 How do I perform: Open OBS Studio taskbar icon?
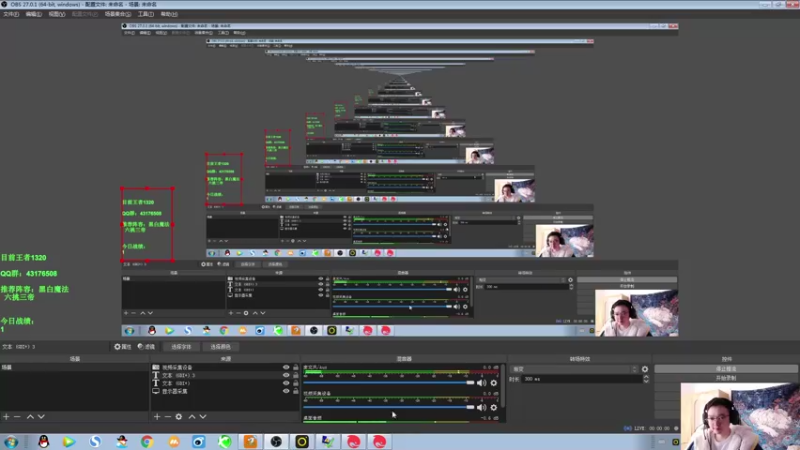[x=276, y=442]
